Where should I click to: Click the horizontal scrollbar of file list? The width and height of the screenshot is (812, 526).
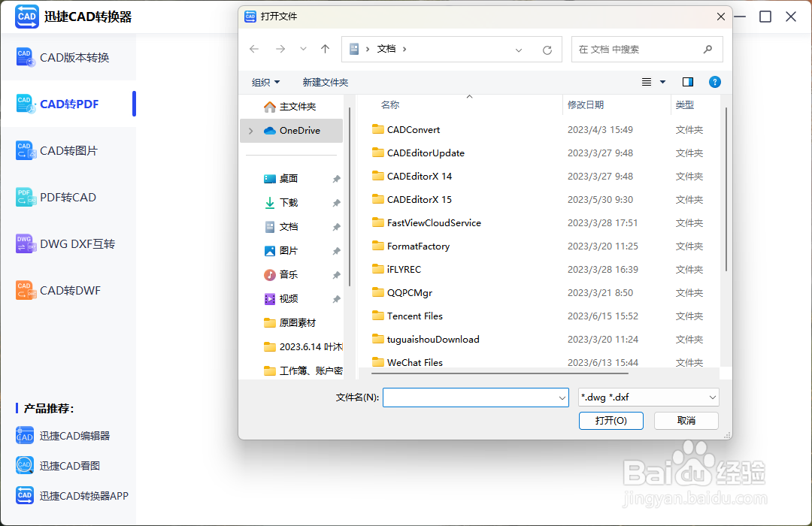coord(500,373)
